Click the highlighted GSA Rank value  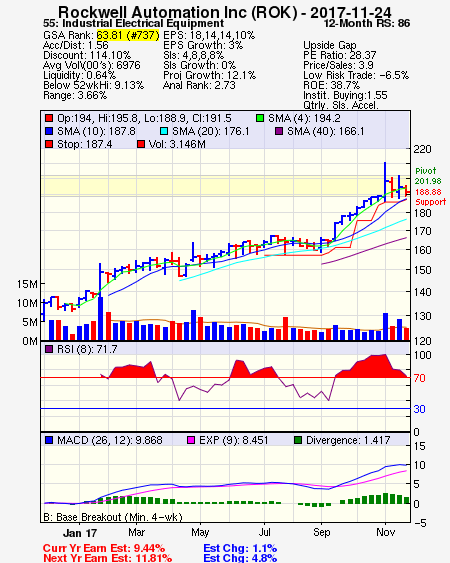point(128,35)
